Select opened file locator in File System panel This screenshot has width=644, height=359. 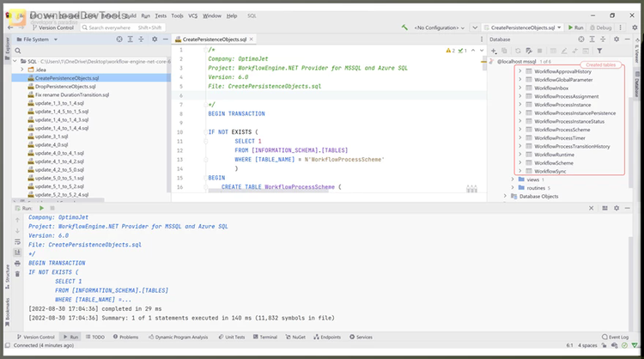[119, 40]
